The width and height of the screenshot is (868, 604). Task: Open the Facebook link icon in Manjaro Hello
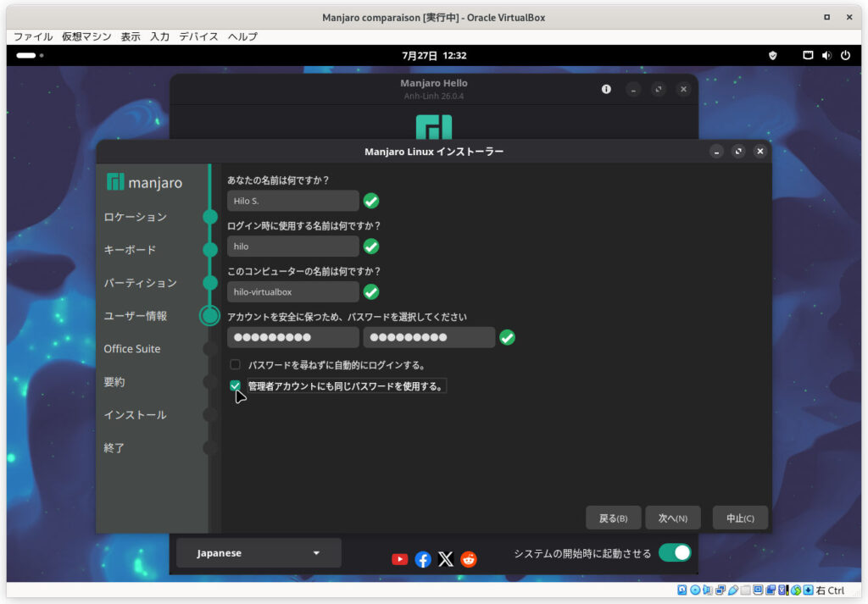tap(423, 559)
